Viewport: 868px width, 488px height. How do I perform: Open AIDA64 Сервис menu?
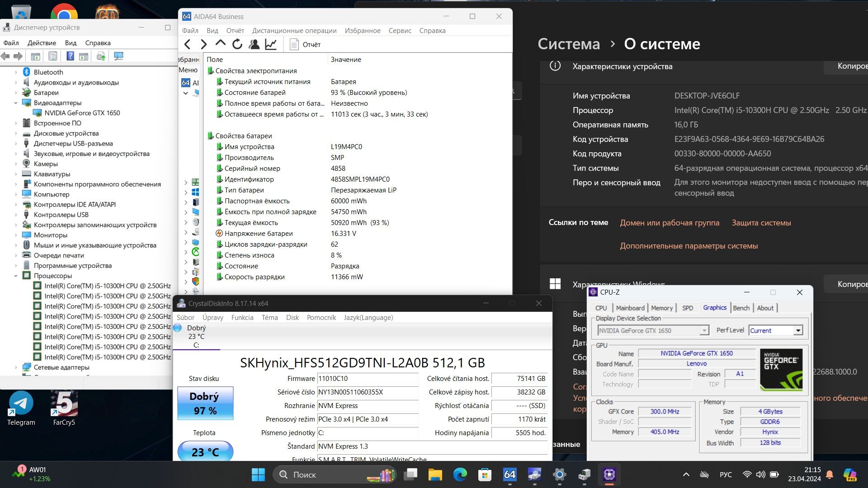click(x=400, y=31)
